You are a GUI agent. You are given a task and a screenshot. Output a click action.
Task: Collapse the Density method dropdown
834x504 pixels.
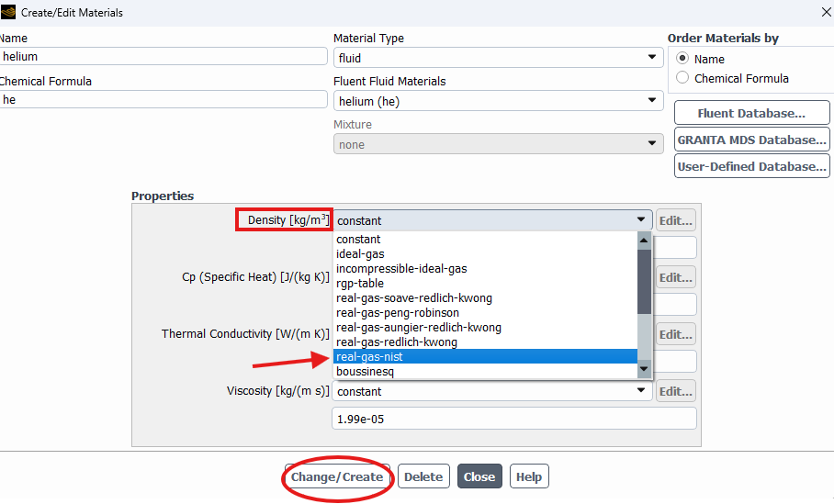click(492, 220)
